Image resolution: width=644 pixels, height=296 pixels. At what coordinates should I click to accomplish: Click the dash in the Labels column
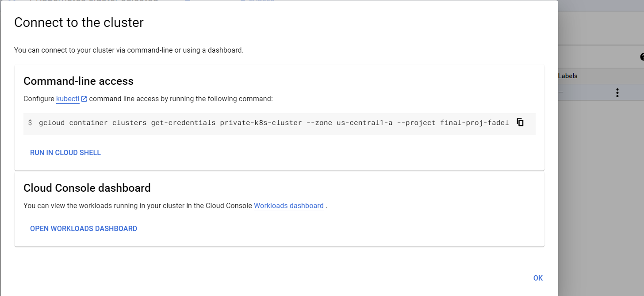point(560,92)
